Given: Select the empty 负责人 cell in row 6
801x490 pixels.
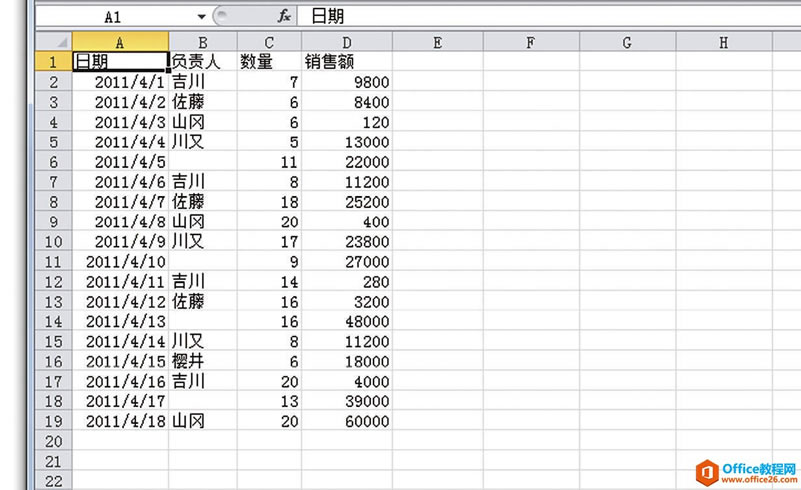Looking at the screenshot, I should point(203,162).
